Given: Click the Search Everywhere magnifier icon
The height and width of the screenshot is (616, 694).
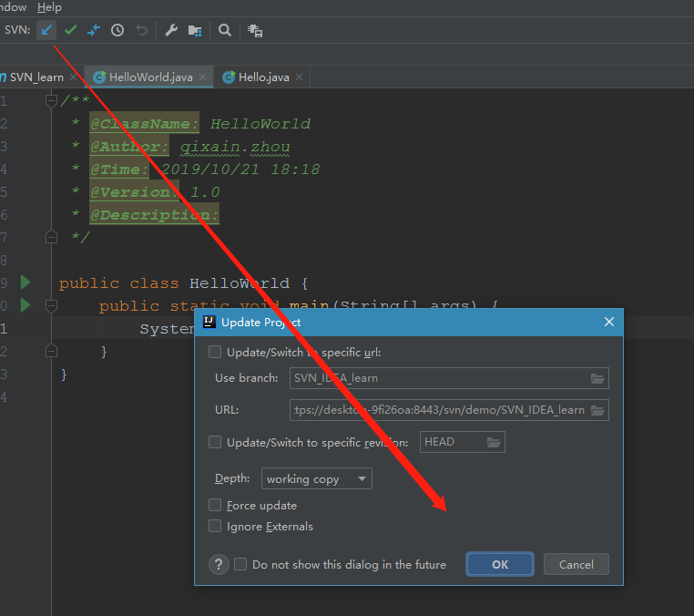Looking at the screenshot, I should 225,30.
